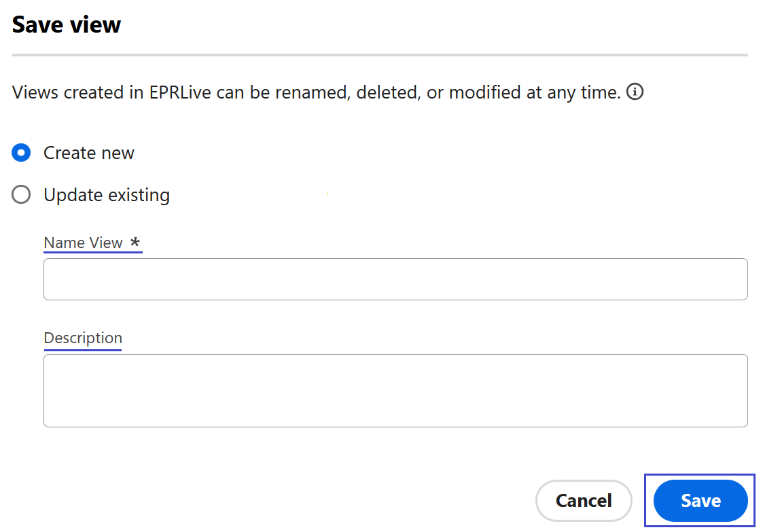Abort the save using Cancel

584,500
